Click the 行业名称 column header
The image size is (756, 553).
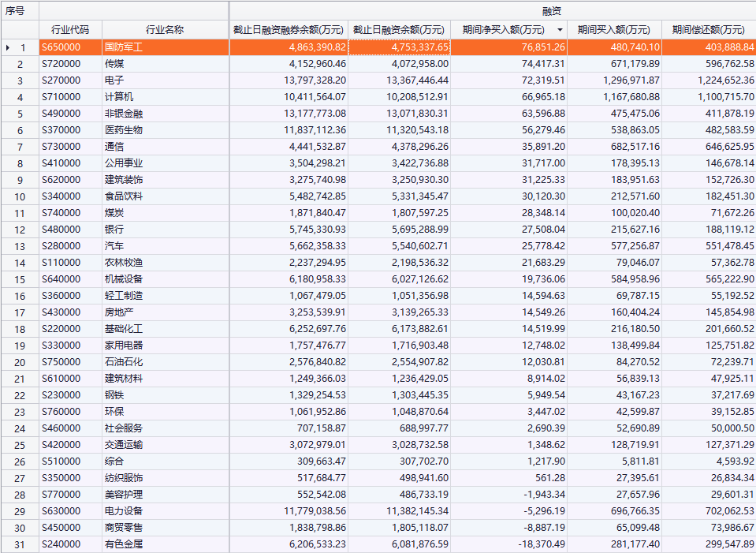point(165,30)
